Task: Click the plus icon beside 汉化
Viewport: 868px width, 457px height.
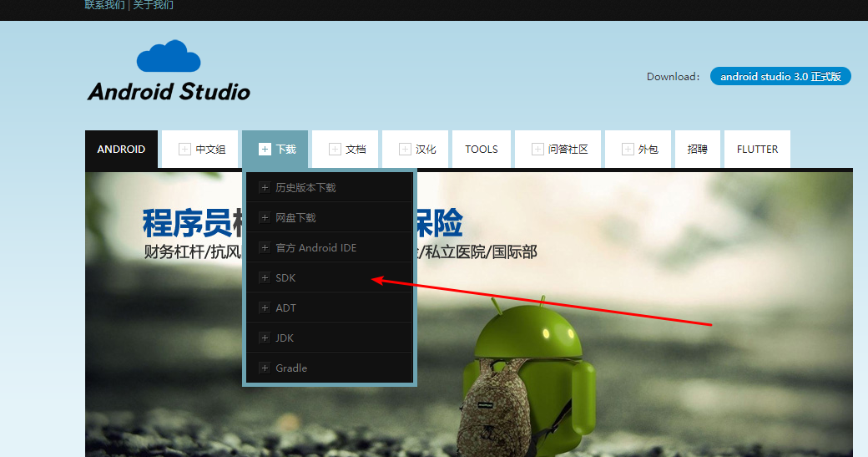Action: [x=406, y=149]
